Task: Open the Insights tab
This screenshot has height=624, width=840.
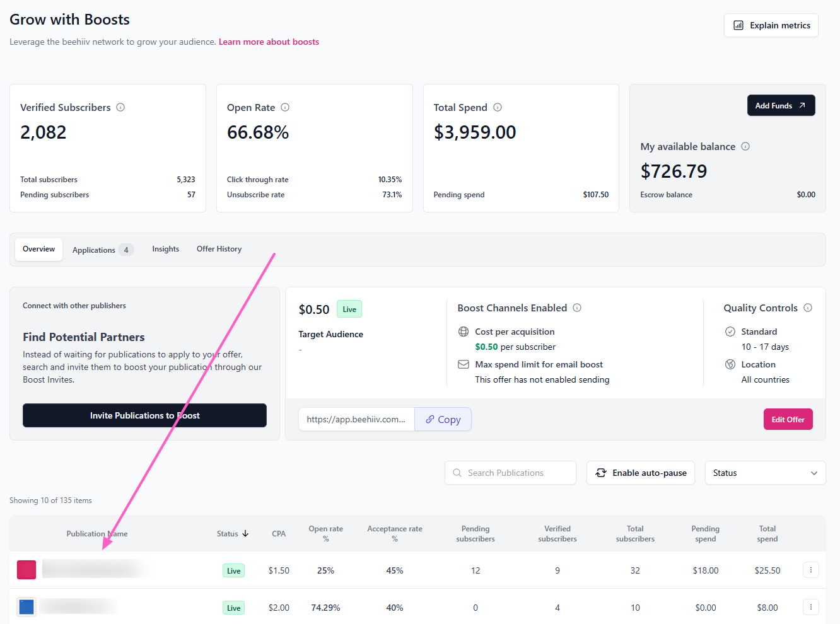Action: pyautogui.click(x=165, y=249)
